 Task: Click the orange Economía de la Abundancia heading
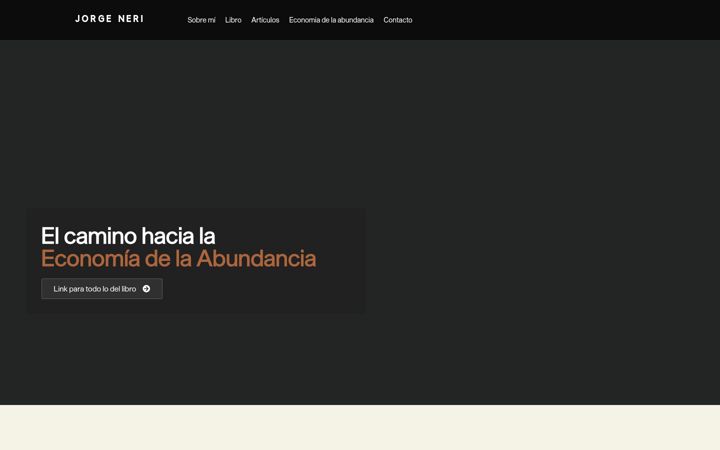[x=179, y=259]
